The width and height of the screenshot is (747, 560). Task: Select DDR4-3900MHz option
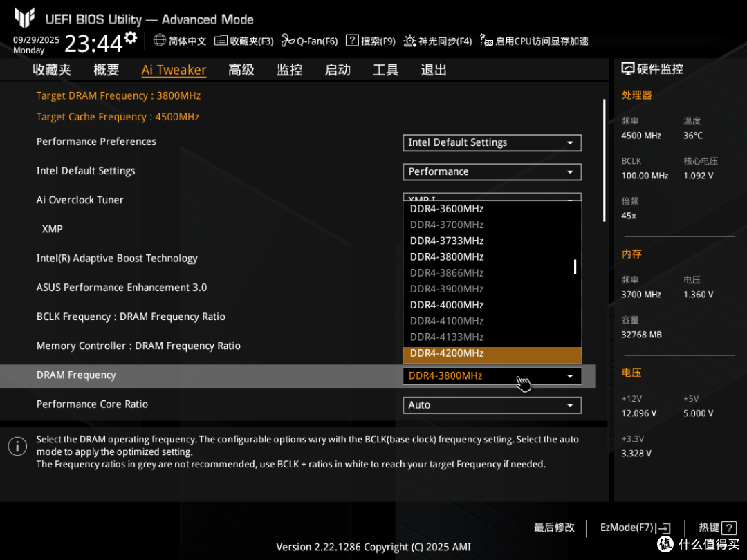[492, 289]
